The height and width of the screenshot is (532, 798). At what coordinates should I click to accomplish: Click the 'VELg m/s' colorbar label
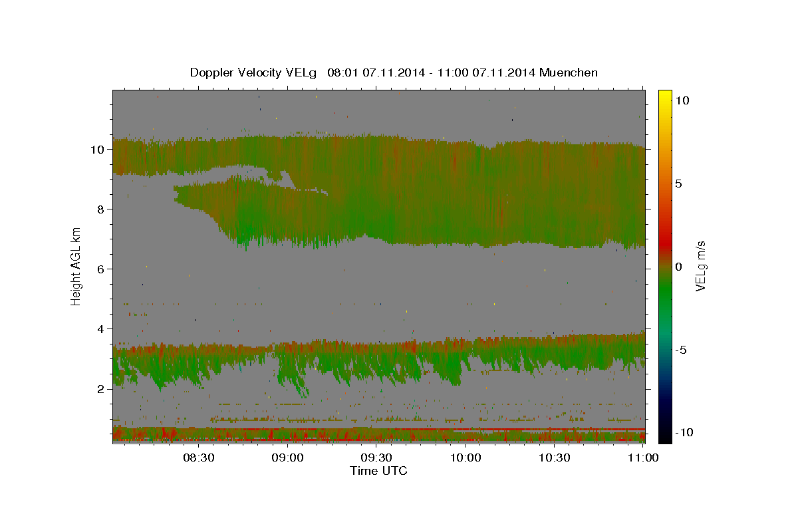click(x=700, y=265)
